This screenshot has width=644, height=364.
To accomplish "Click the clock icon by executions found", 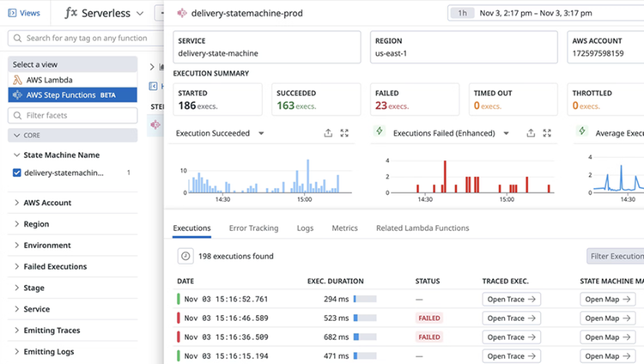I will point(185,256).
